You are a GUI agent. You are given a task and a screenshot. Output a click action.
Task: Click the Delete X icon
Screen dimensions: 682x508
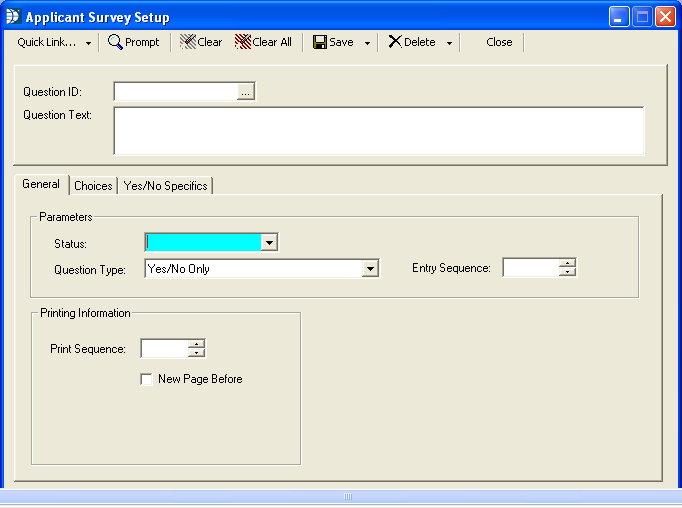click(x=395, y=42)
